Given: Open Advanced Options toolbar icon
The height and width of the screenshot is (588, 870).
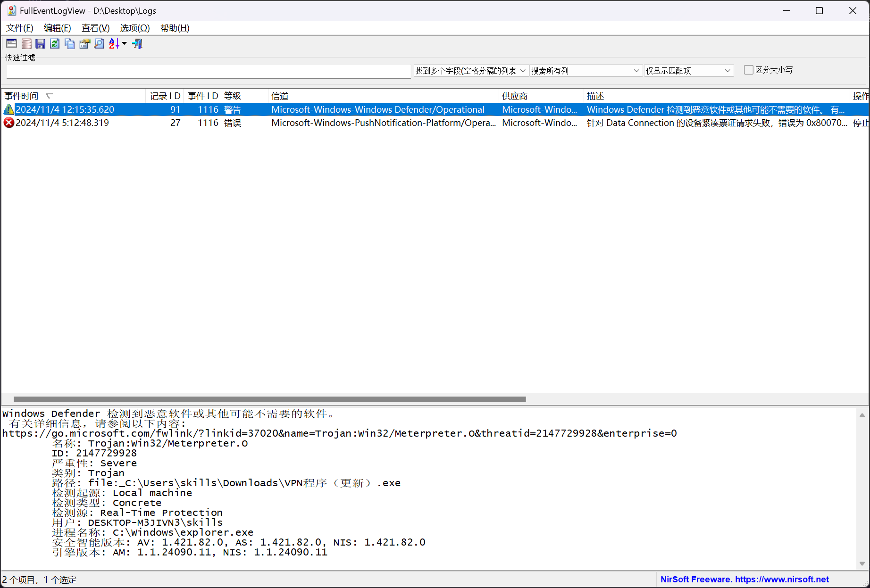Looking at the screenshot, I should coord(11,44).
